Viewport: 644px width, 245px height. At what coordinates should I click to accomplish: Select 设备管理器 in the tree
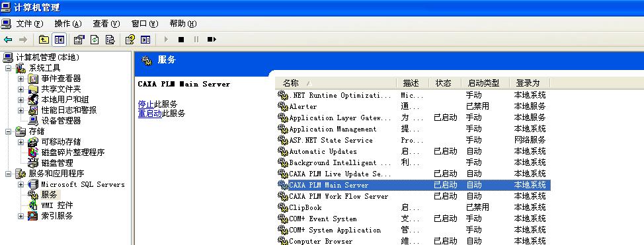click(61, 121)
